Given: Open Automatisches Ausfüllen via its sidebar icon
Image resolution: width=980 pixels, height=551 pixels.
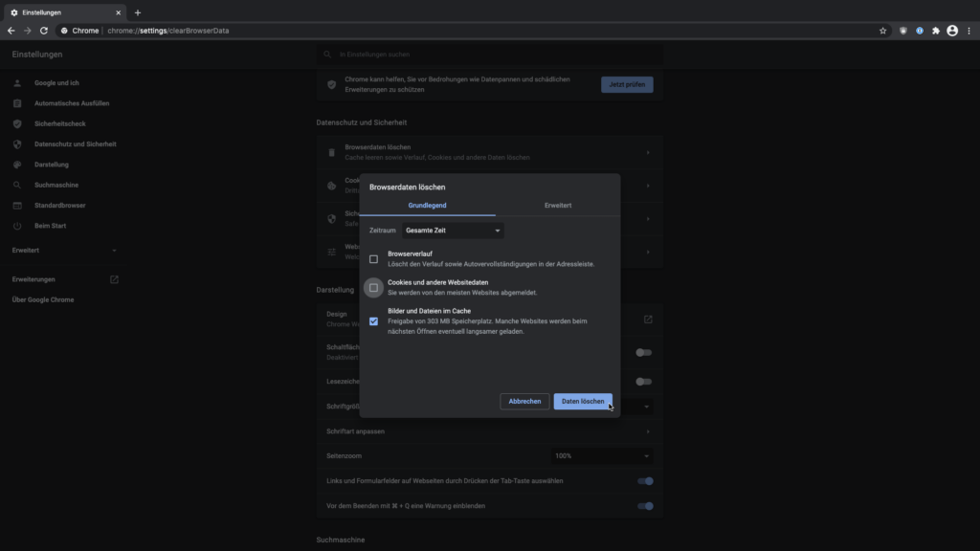Looking at the screenshot, I should point(16,103).
